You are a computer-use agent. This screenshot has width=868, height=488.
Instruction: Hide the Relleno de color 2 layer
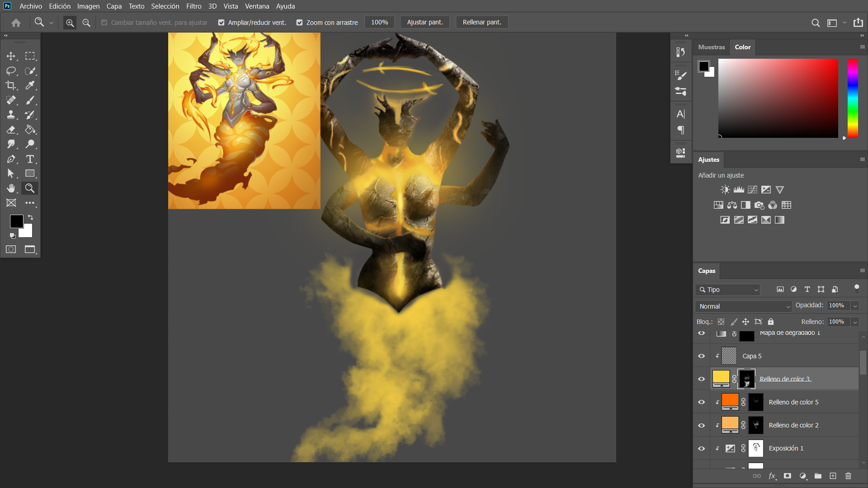(x=702, y=425)
